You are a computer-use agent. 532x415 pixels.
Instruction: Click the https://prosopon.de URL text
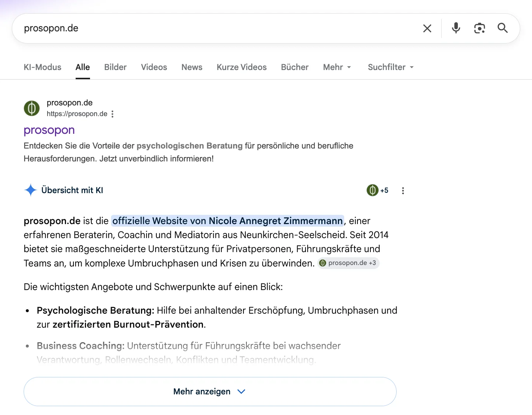(77, 114)
